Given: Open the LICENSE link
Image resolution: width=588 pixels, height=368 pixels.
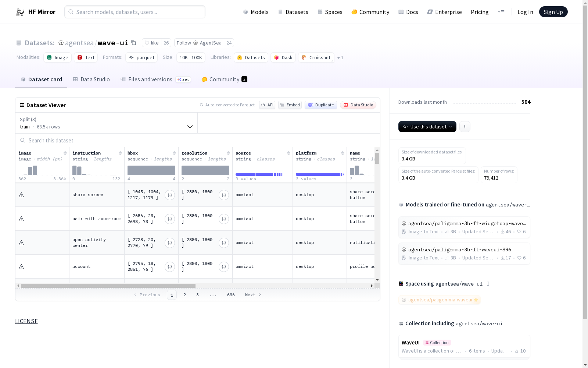Looking at the screenshot, I should point(26,321).
